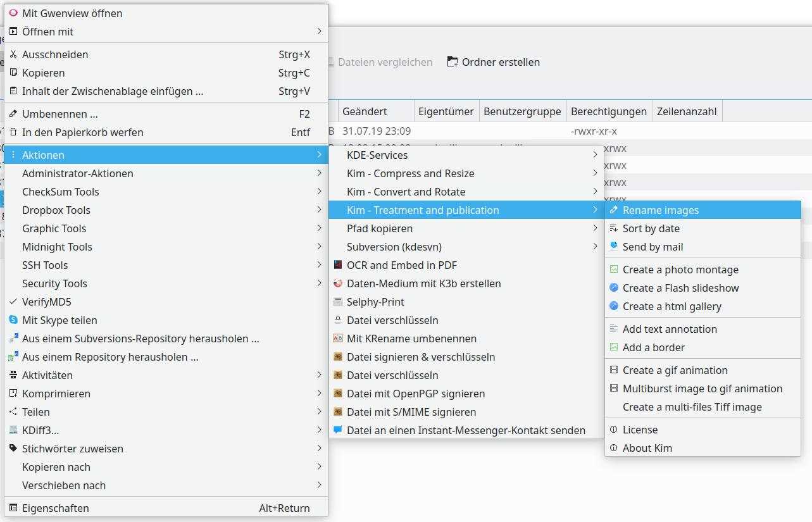812x522 pixels.
Task: Click 'Ordner erstellen' in the toolbar
Action: pyautogui.click(x=494, y=62)
